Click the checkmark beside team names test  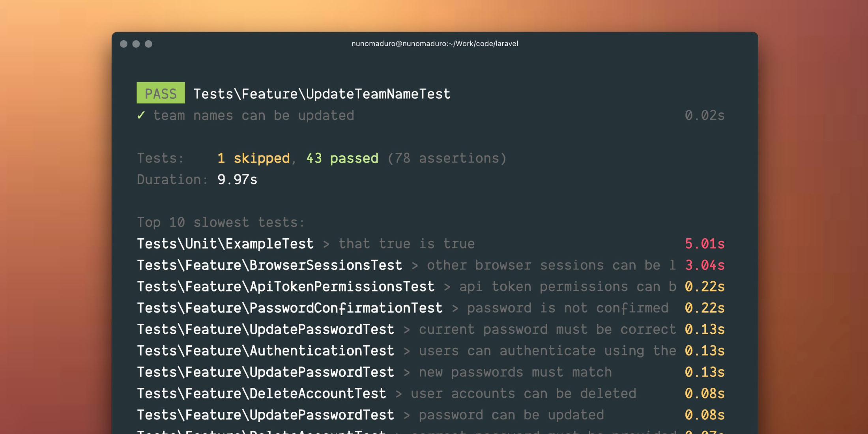pos(142,115)
